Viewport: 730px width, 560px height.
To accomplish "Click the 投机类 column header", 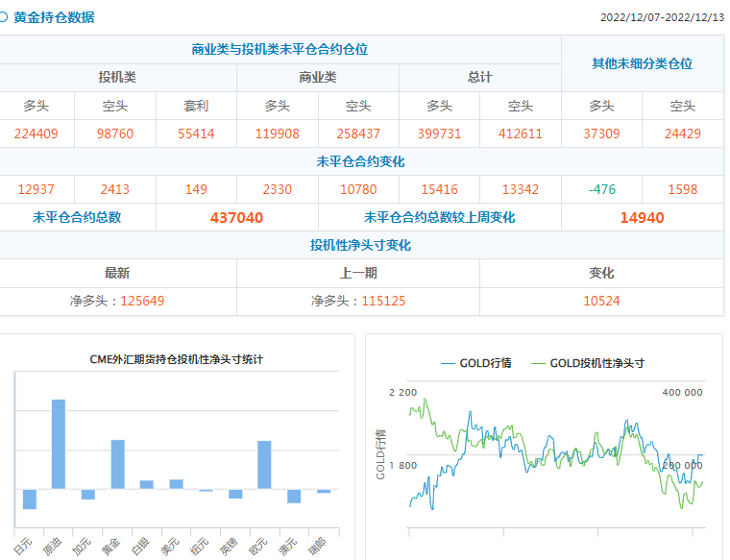I will point(117,77).
